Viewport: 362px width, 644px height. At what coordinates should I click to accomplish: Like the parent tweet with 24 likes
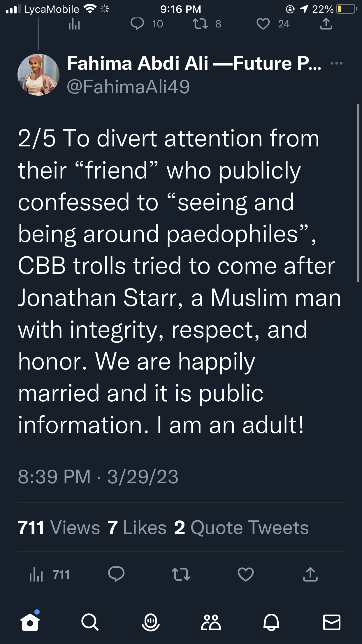pyautogui.click(x=263, y=24)
